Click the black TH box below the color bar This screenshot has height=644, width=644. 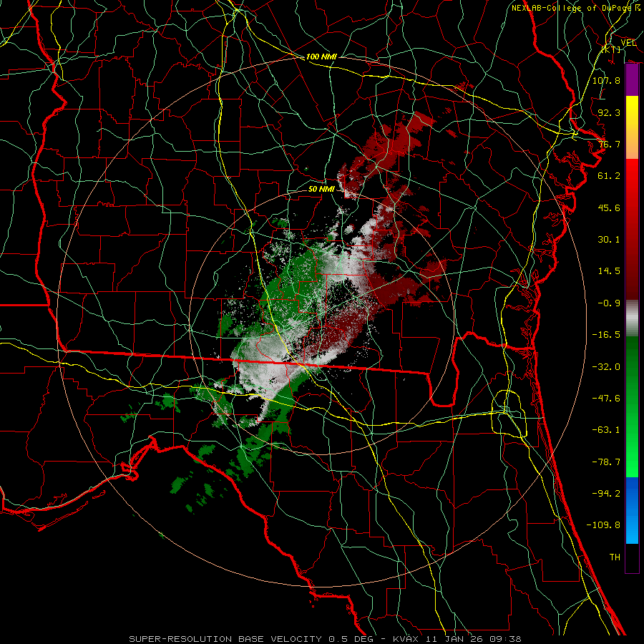[632, 559]
